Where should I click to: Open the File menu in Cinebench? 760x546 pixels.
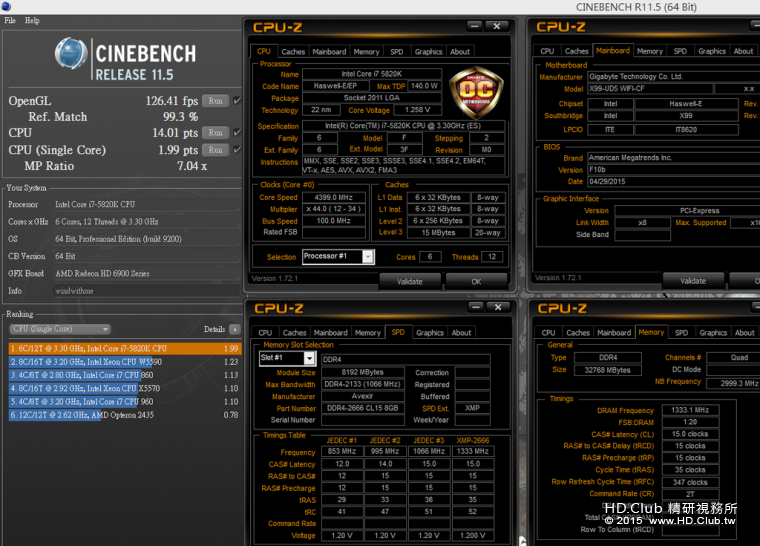click(10, 20)
